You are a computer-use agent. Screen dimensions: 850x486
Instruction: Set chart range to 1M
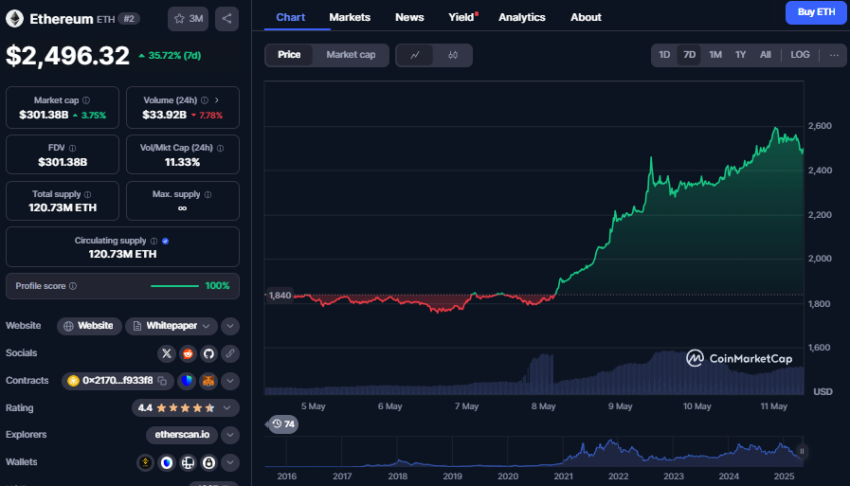click(x=715, y=55)
